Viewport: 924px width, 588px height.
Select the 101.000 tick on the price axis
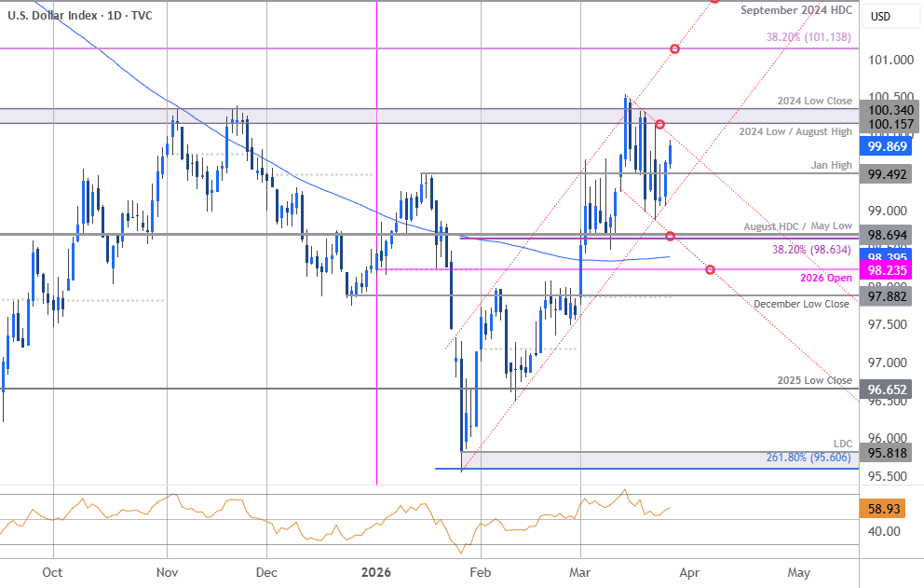tap(890, 60)
